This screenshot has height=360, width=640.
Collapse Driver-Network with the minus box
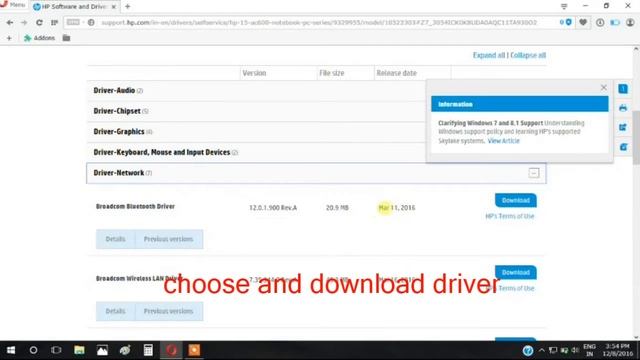pos(533,173)
